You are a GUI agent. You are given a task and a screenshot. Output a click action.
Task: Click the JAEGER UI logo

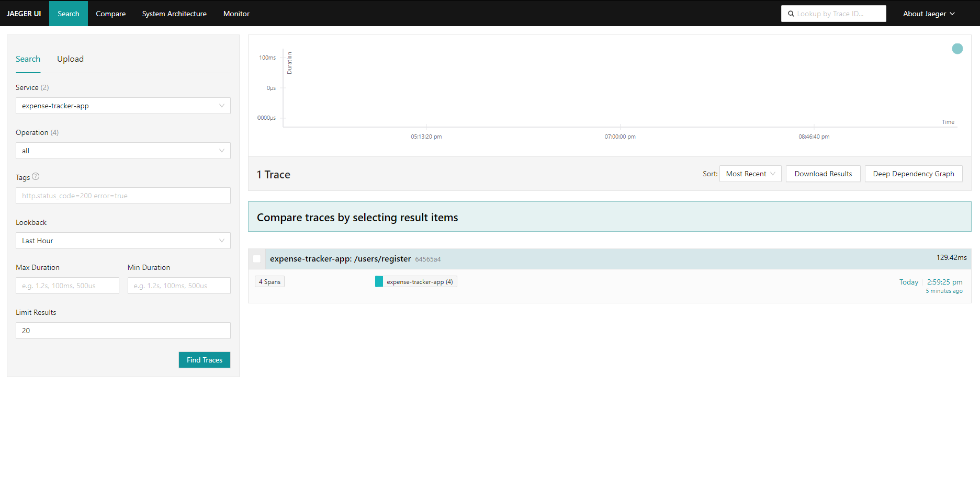coord(24,14)
